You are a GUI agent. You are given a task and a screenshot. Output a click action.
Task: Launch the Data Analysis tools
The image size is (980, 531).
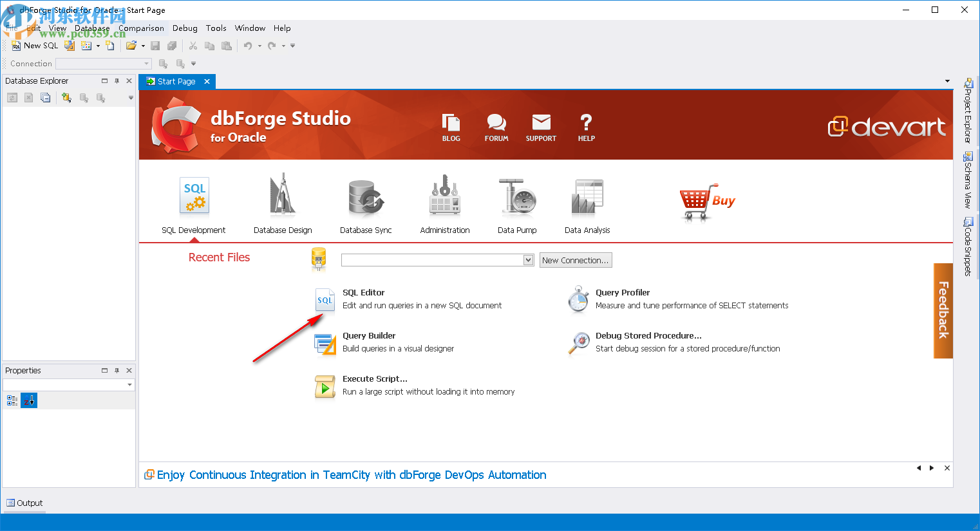point(587,196)
